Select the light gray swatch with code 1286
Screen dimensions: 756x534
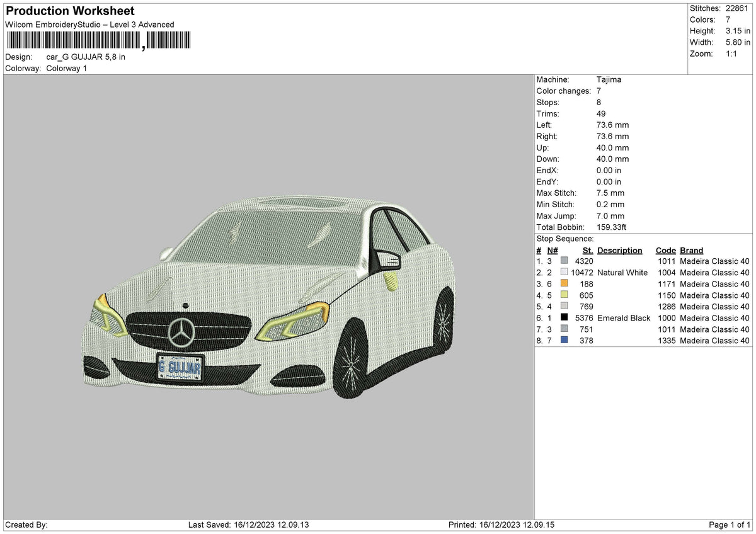click(564, 307)
